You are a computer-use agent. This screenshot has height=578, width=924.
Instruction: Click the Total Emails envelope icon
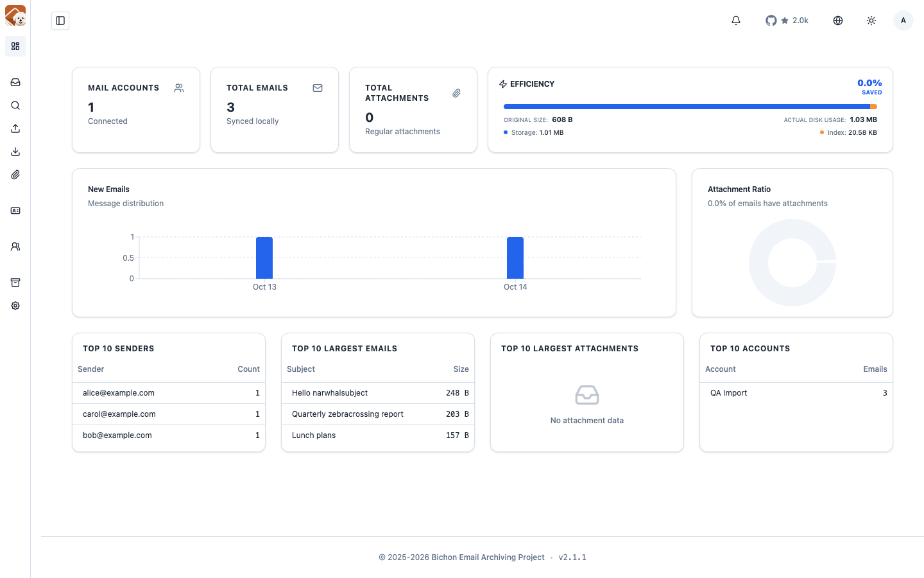click(x=318, y=88)
